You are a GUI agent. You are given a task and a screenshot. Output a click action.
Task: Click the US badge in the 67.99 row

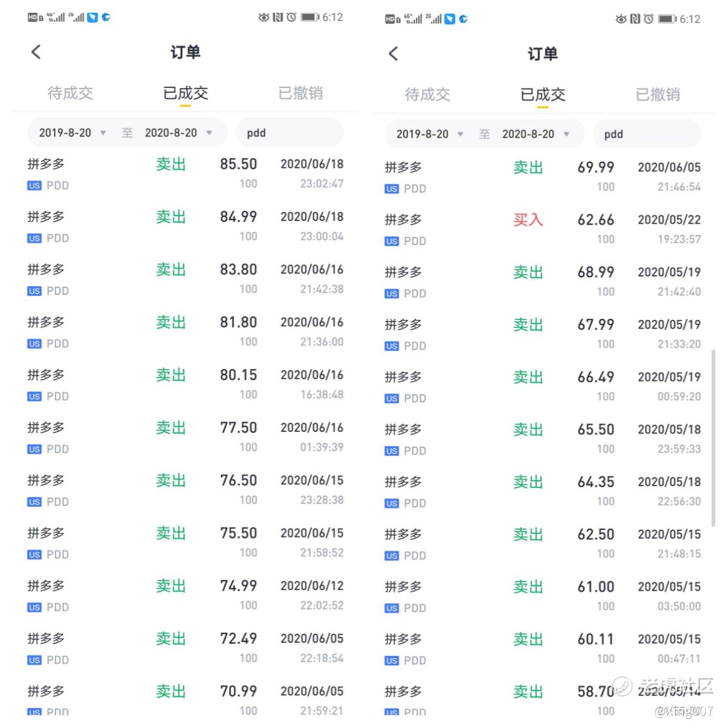pyautogui.click(x=392, y=346)
